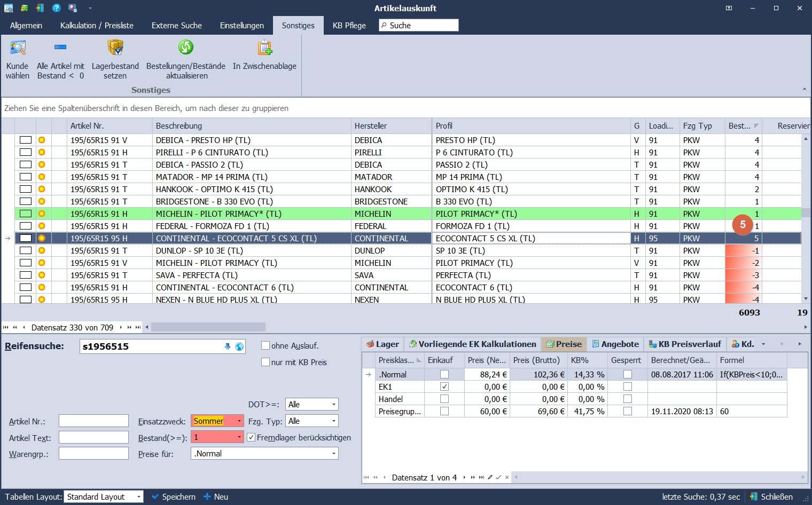Focus the Warengrp. input field
812x505 pixels.
click(x=93, y=454)
